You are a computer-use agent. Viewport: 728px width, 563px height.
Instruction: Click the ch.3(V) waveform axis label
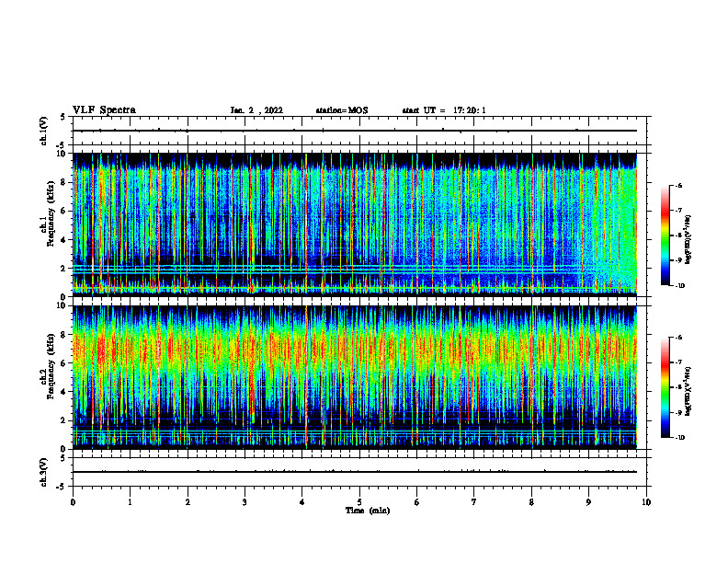(x=44, y=472)
